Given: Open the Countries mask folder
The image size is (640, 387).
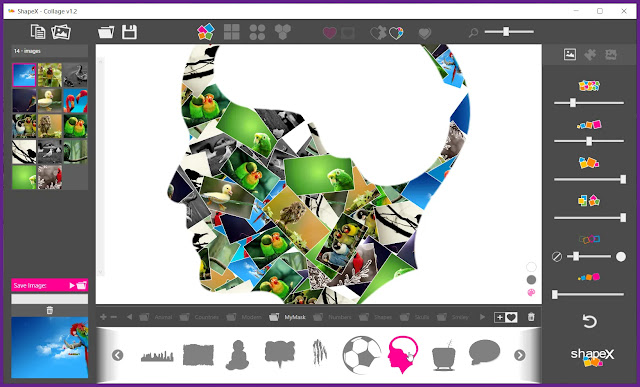Looking at the screenshot, I should coord(200,317).
